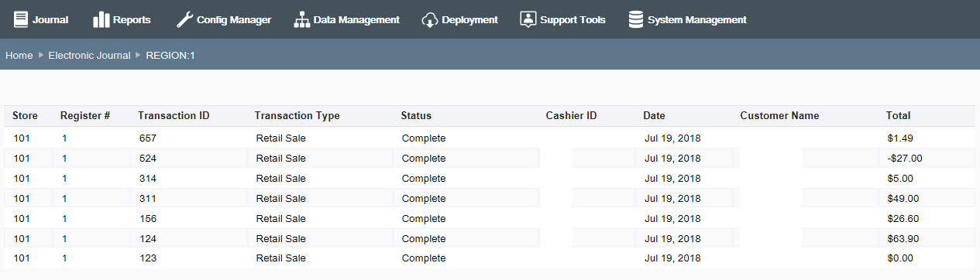The image size is (980, 280).
Task: Click Jul 19, 2018 date in transaction 123 row
Action: 672,258
